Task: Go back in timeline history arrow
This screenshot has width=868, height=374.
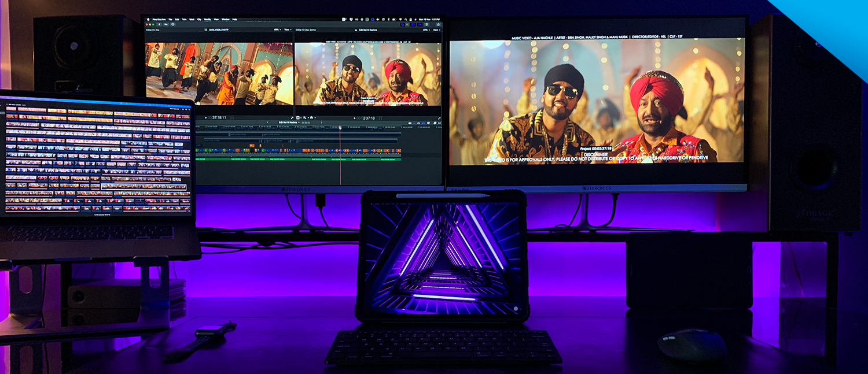Action: tap(267, 123)
